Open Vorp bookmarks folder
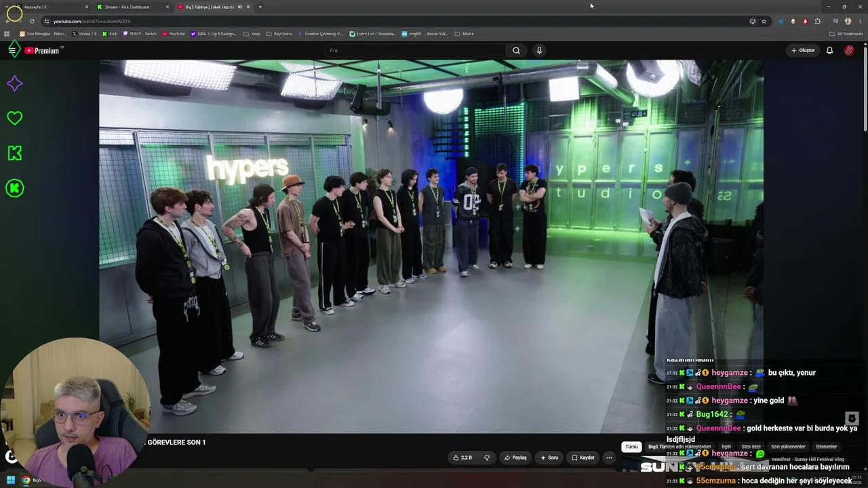Viewport: 868px width, 488px height. coord(252,34)
